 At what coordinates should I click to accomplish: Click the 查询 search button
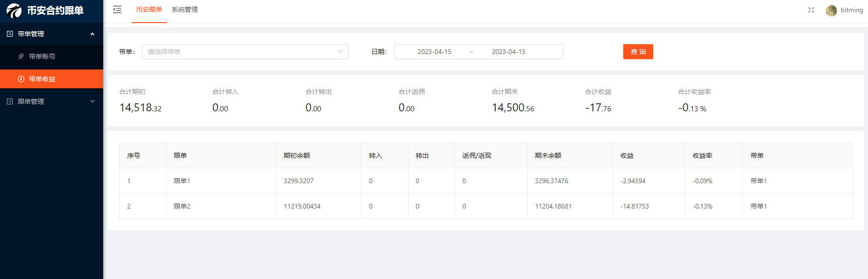point(638,52)
